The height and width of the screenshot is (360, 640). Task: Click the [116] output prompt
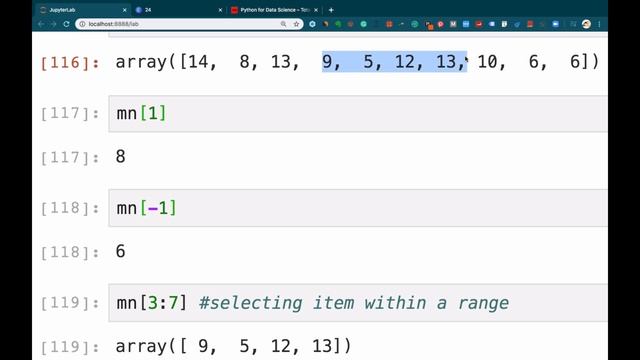point(70,62)
